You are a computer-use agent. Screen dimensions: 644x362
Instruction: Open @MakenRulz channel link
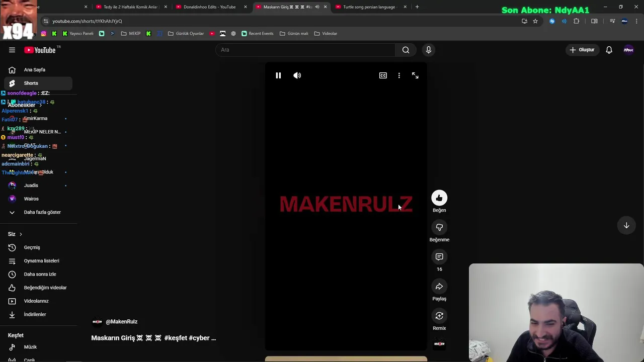(x=121, y=322)
